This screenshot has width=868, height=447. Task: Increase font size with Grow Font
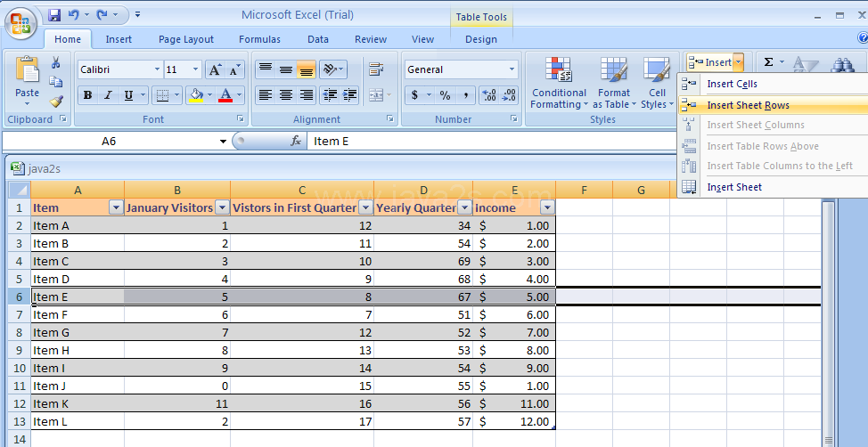click(215, 69)
